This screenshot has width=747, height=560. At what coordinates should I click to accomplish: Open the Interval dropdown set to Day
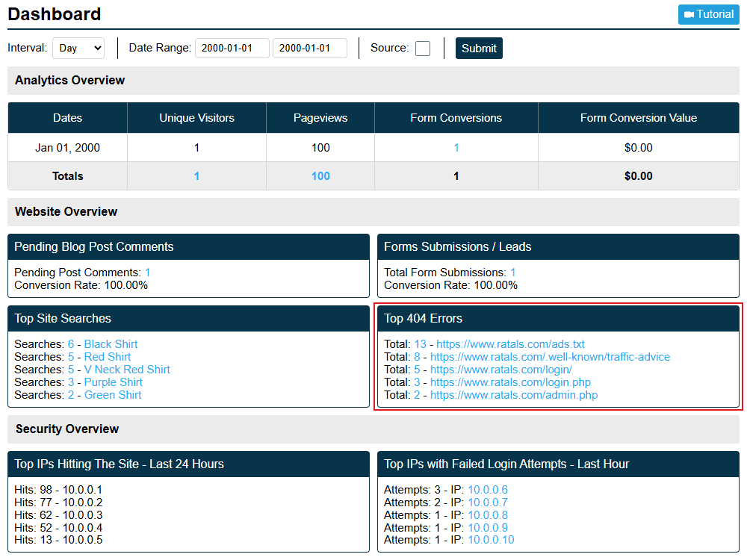(x=78, y=48)
